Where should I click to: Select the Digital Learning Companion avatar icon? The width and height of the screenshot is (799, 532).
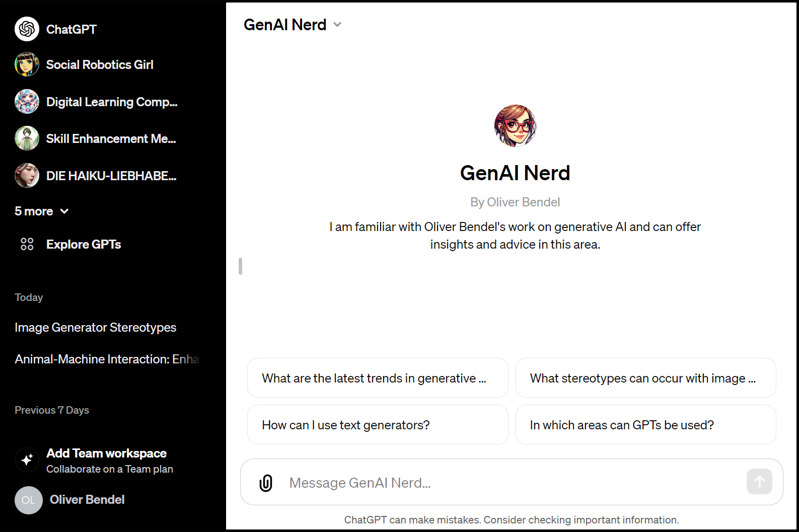[27, 102]
